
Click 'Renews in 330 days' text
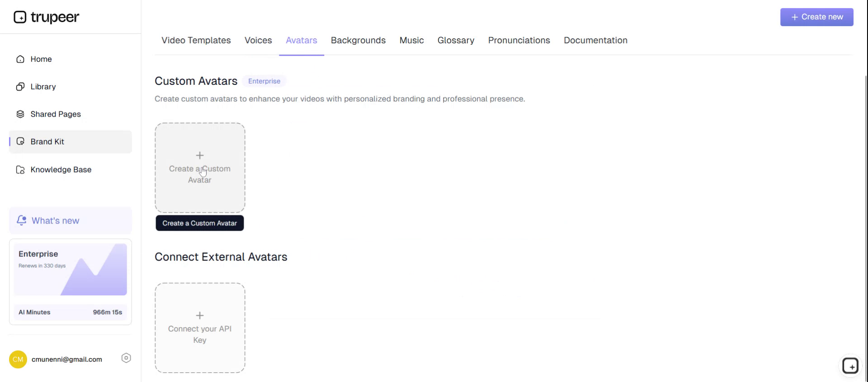point(42,266)
